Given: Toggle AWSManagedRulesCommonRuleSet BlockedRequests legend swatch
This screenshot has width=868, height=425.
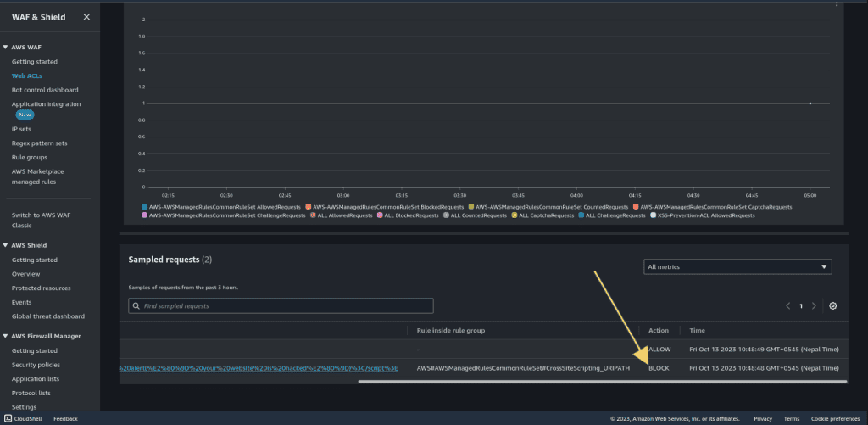Looking at the screenshot, I should pos(308,207).
